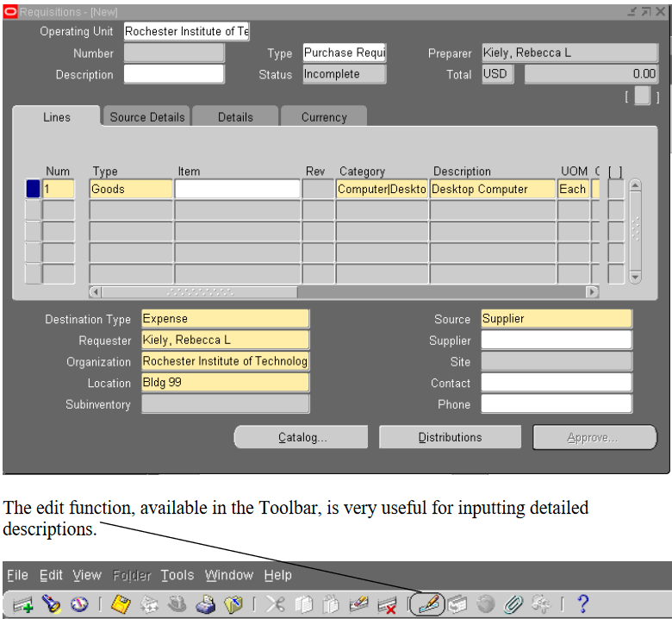The image size is (672, 619).
Task: Click the Distributions button
Action: (450, 438)
